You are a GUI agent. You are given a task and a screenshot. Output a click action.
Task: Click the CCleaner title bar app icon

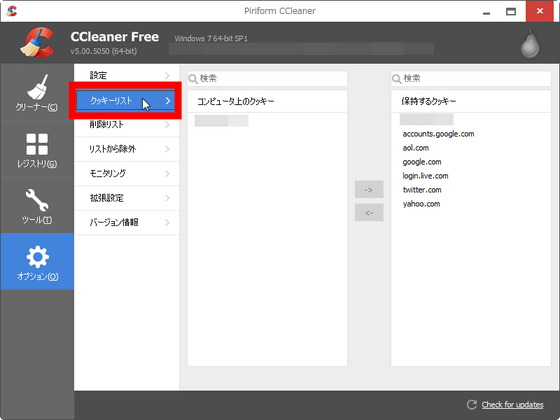tap(11, 11)
